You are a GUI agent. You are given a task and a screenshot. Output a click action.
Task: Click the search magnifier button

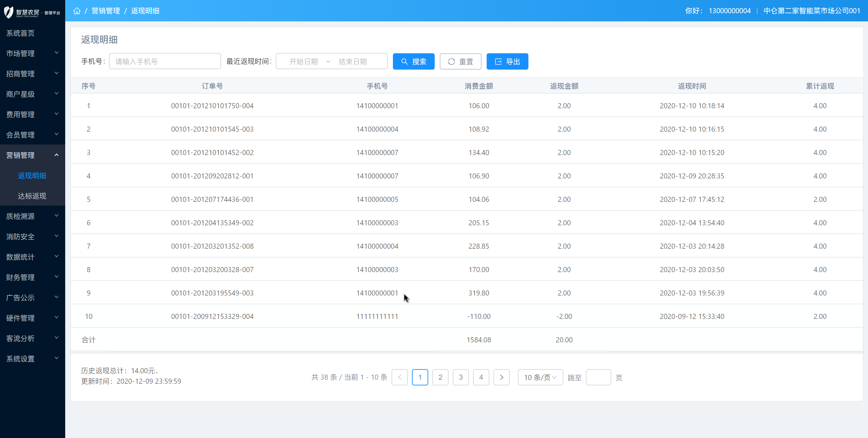(413, 61)
